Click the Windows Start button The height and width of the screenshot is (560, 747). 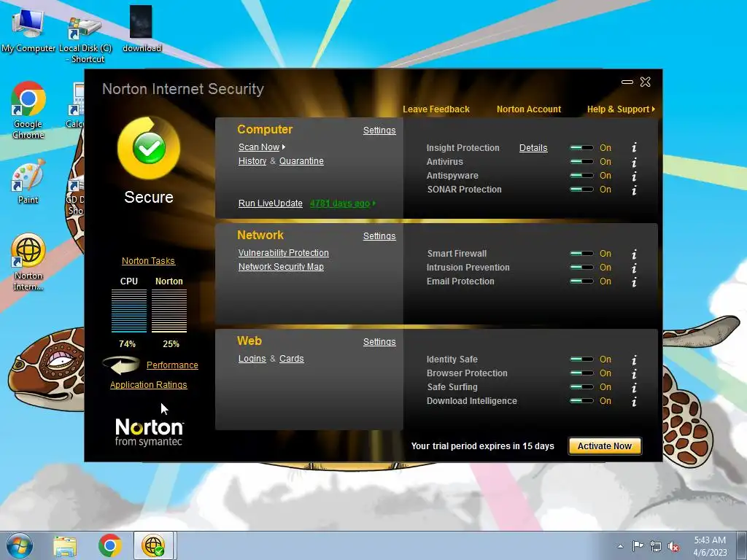click(x=20, y=545)
